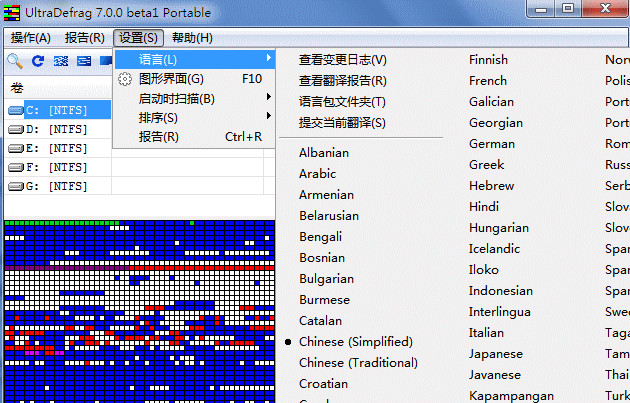Select Hungarian language
The height and width of the screenshot is (403, 630).
(499, 228)
